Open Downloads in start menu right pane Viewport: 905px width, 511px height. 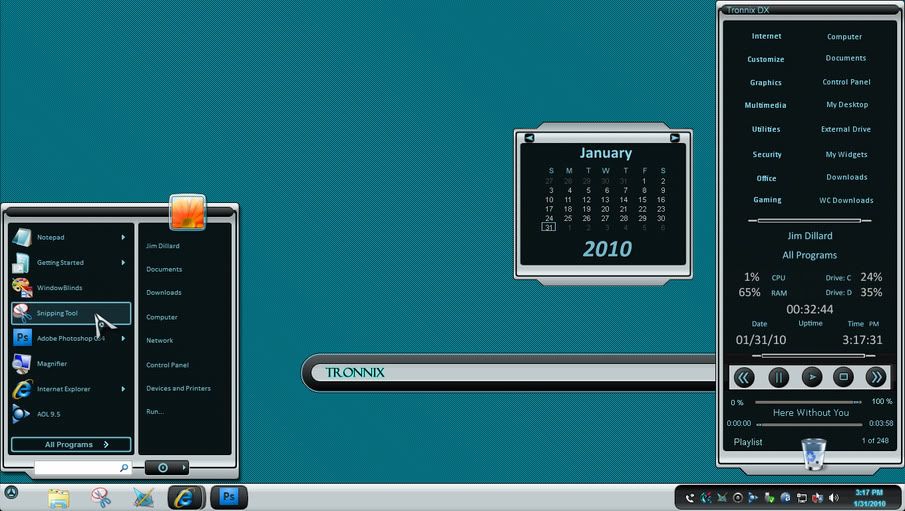tap(164, 293)
